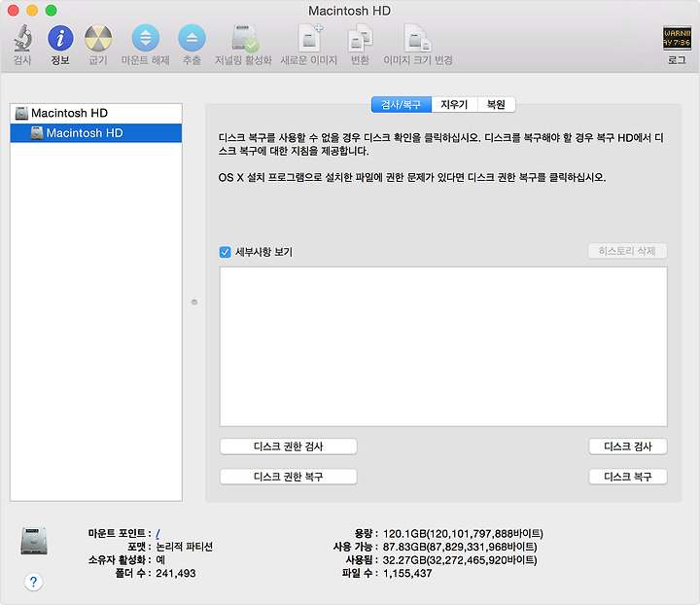Click the 폴더 수 241,493 value

click(x=175, y=574)
